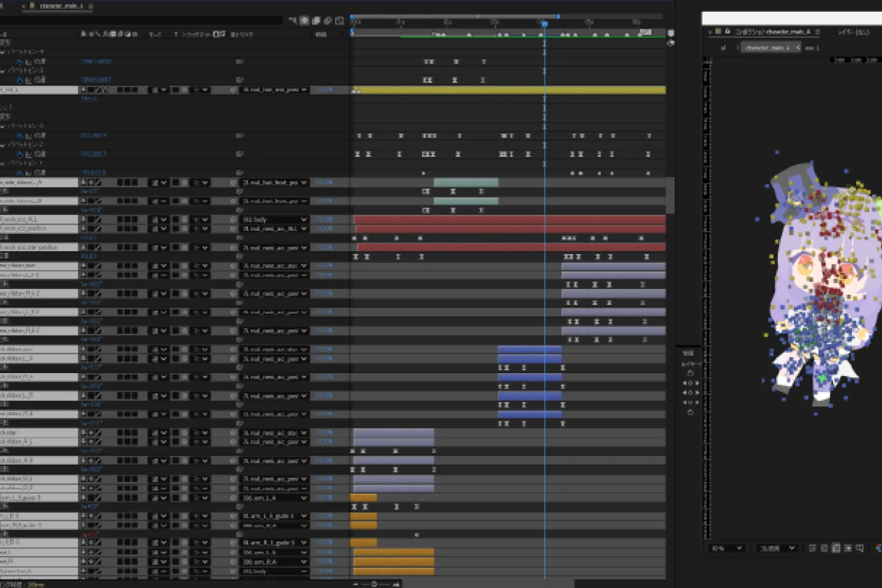The height and width of the screenshot is (588, 882).
Task: Collapse the パペットピン 1 property group
Action: point(3,164)
